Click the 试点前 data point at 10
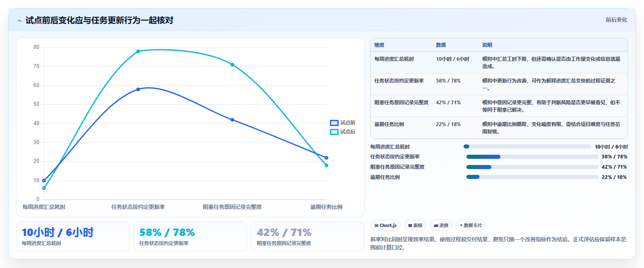This screenshot has width=644, height=268. point(44,181)
